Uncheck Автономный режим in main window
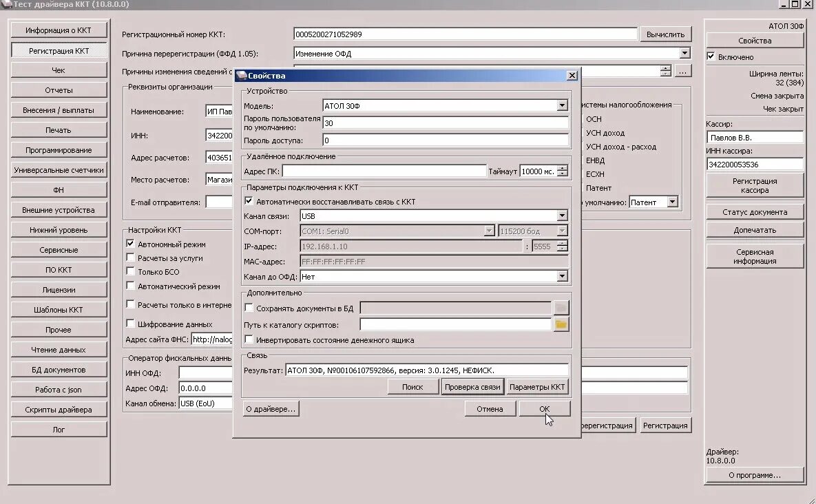Viewport: 816px width, 504px height. click(x=131, y=244)
